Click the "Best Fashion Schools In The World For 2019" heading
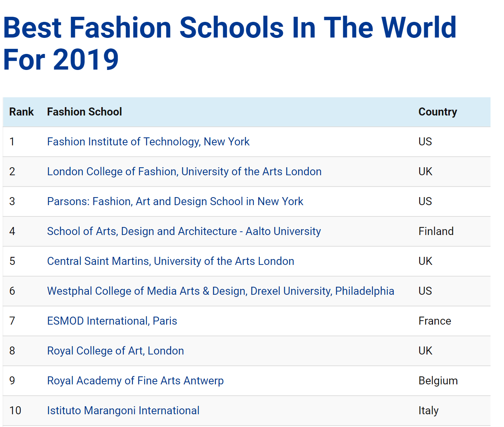The width and height of the screenshot is (504, 427). coord(230,43)
